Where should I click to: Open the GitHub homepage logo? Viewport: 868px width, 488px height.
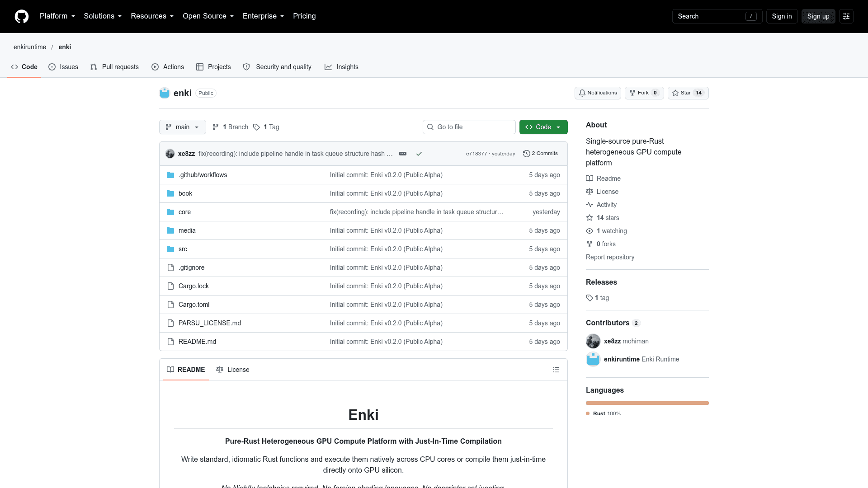point(22,16)
